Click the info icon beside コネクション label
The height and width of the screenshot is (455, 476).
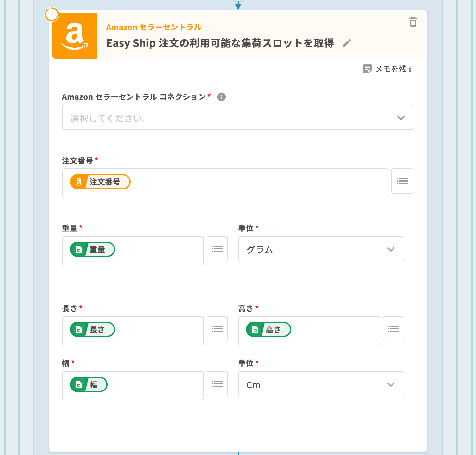(x=221, y=97)
